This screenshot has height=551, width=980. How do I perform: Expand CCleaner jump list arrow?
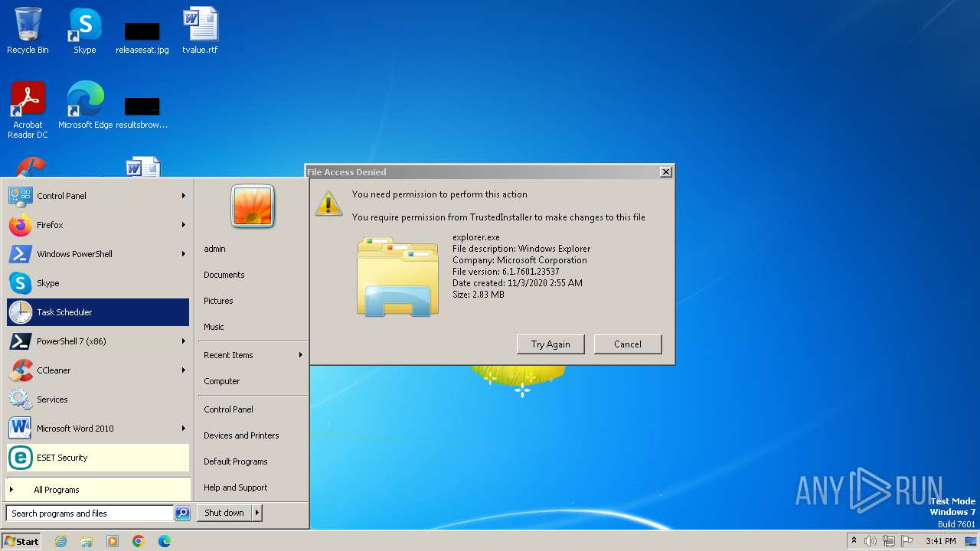point(184,370)
